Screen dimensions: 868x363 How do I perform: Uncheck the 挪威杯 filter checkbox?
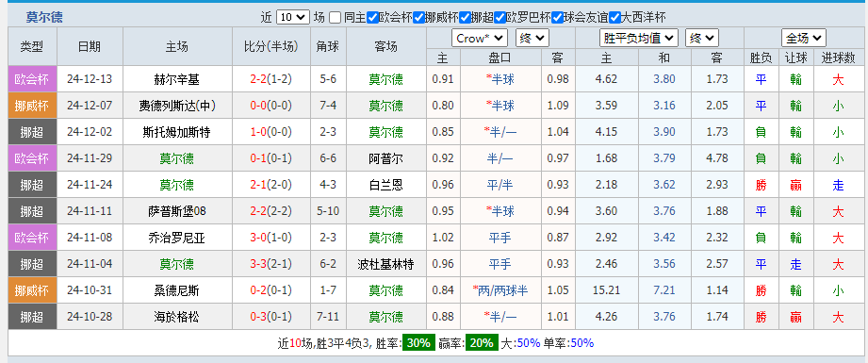click(x=418, y=18)
